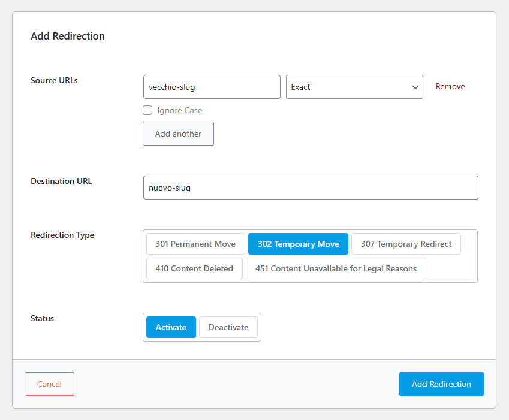Open the Exact match type dropdown
The height and width of the screenshot is (420, 509).
[x=348, y=87]
